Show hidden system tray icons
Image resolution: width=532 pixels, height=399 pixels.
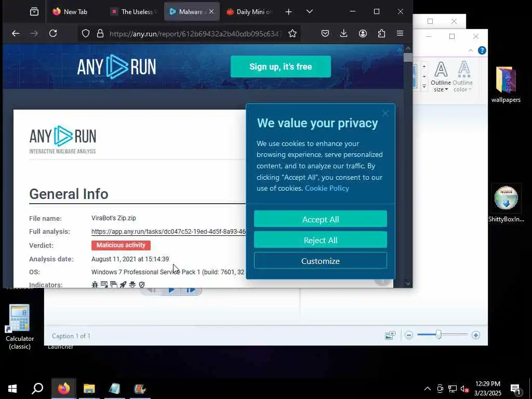428,389
